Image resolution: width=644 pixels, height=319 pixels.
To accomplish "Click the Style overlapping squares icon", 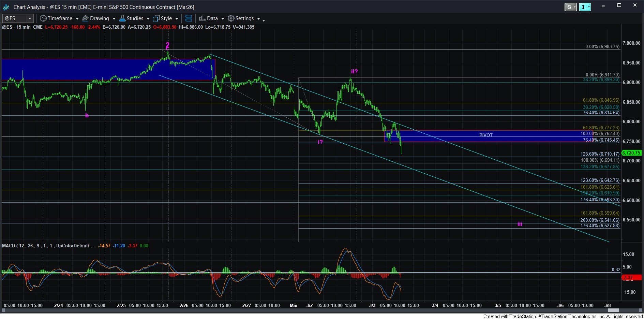I will [x=156, y=18].
